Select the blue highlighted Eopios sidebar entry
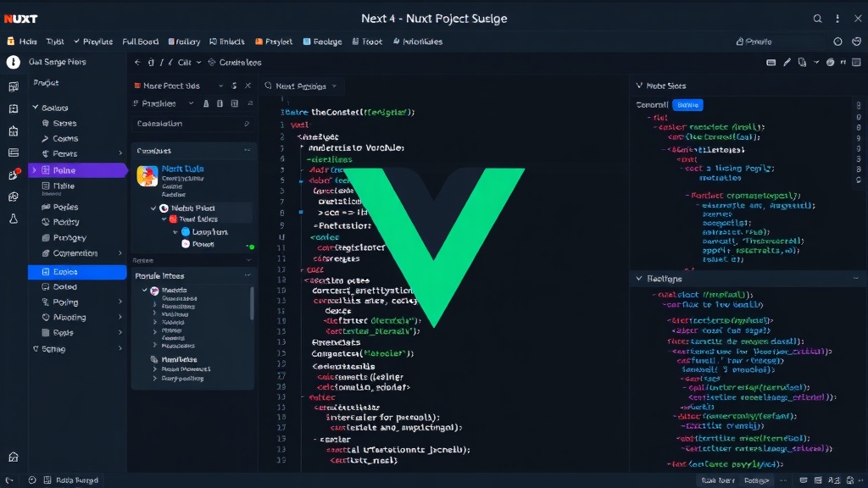The image size is (868, 488). coord(77,272)
